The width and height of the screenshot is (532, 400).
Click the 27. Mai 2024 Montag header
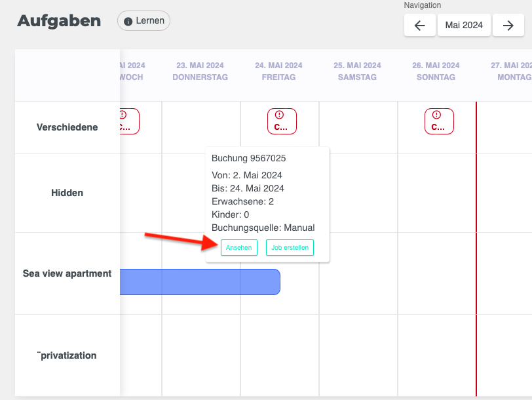tap(512, 71)
